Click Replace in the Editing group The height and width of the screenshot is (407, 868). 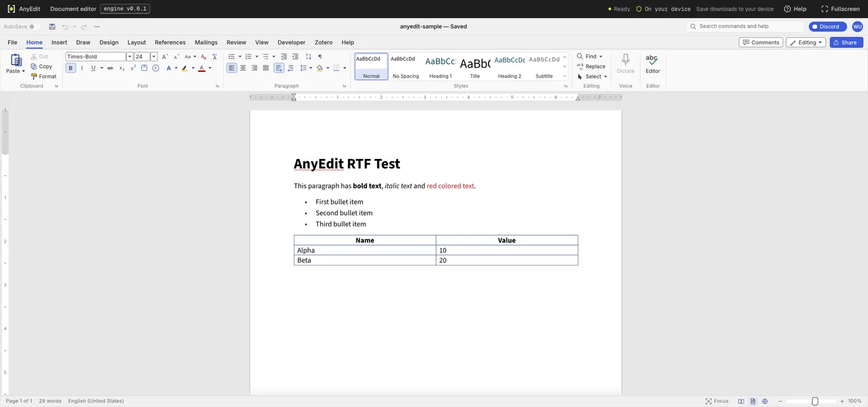[591, 66]
